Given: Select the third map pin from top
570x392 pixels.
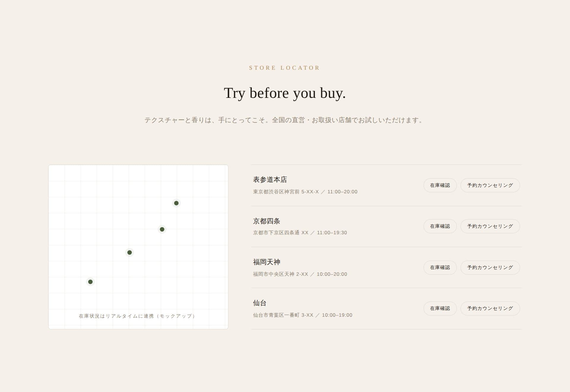Looking at the screenshot, I should tap(129, 253).
